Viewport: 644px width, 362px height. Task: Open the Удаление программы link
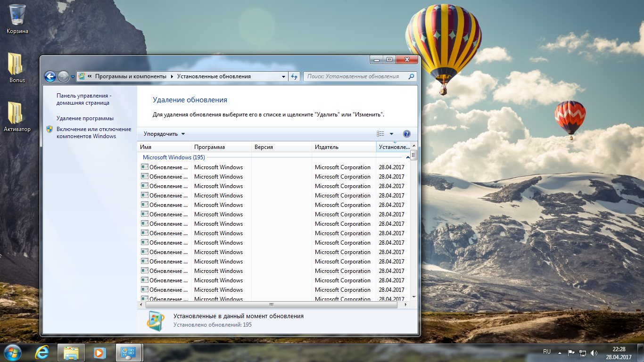click(85, 118)
